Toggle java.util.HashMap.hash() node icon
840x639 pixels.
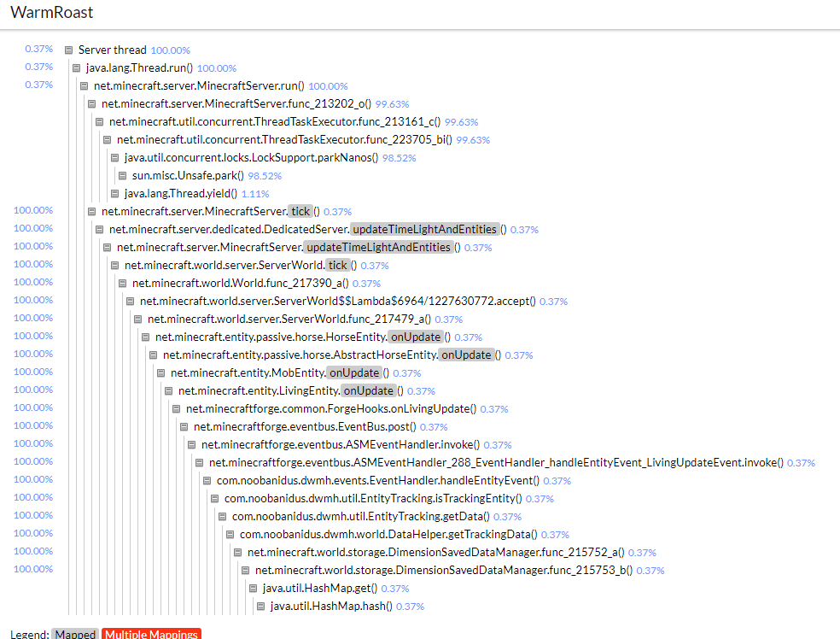coord(260,607)
